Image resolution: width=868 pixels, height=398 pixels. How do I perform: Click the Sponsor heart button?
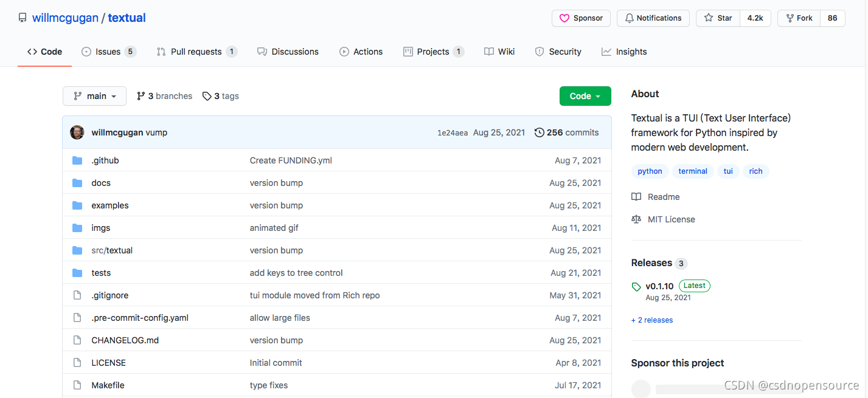click(582, 18)
